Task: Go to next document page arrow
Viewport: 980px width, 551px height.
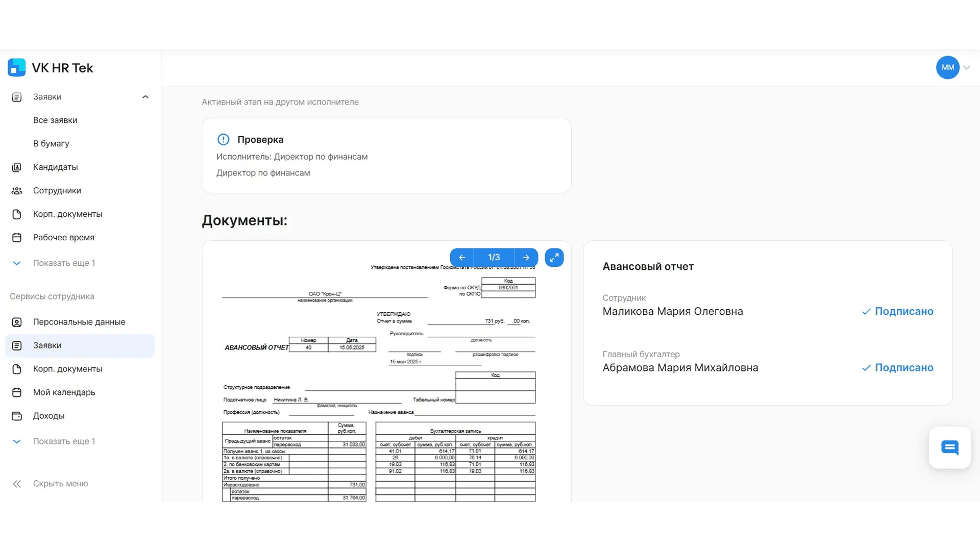Action: 526,258
